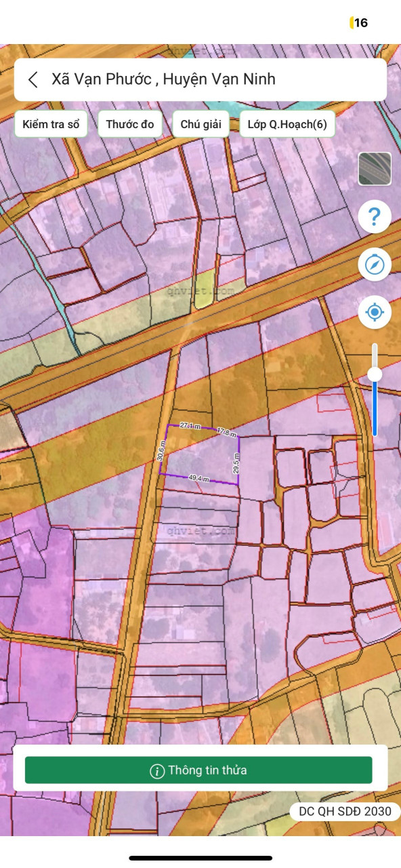Screen dimensions: 401x868
Task: Tap the compass orientation icon
Action: 375,264
